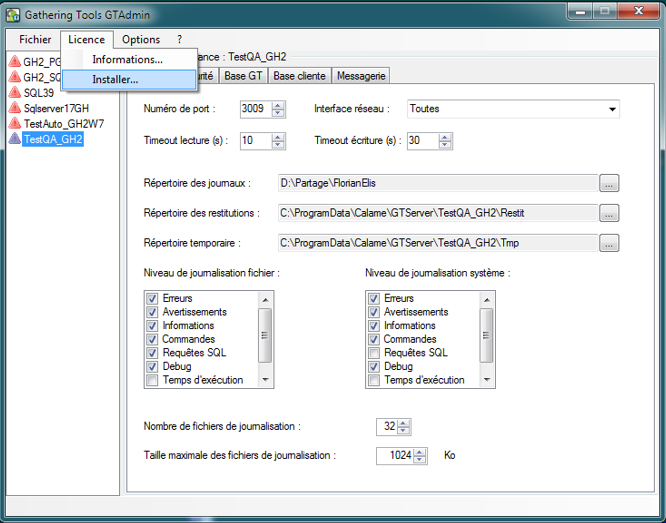Image resolution: width=666 pixels, height=523 pixels.
Task: Select the Sqlserver17GH instance
Action: (x=56, y=108)
